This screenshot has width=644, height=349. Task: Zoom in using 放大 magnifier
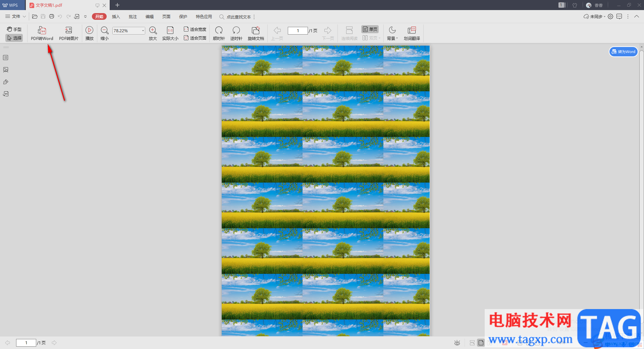153,34
